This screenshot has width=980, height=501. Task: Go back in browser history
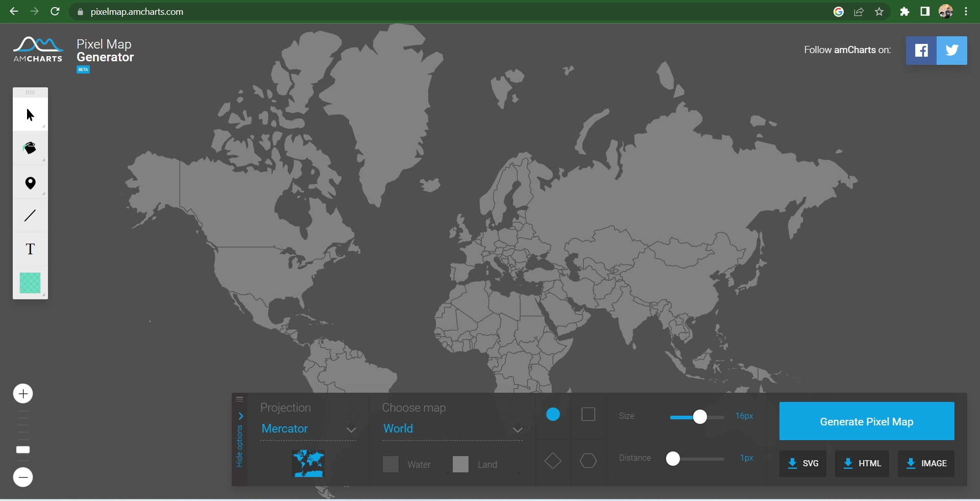pos(14,11)
